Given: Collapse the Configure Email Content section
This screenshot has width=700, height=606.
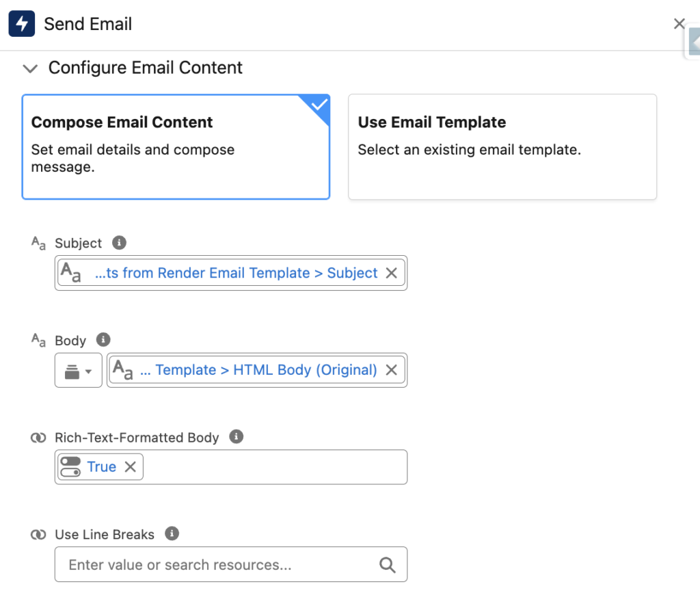Looking at the screenshot, I should coord(30,68).
